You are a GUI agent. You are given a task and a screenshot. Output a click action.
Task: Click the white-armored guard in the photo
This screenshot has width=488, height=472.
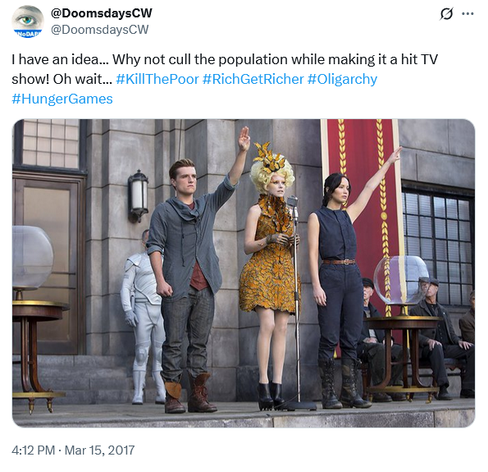pos(143,317)
